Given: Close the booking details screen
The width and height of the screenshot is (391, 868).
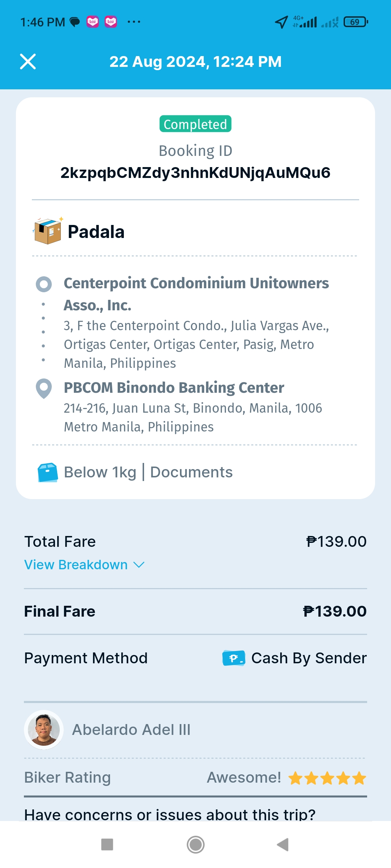Looking at the screenshot, I should 28,61.
